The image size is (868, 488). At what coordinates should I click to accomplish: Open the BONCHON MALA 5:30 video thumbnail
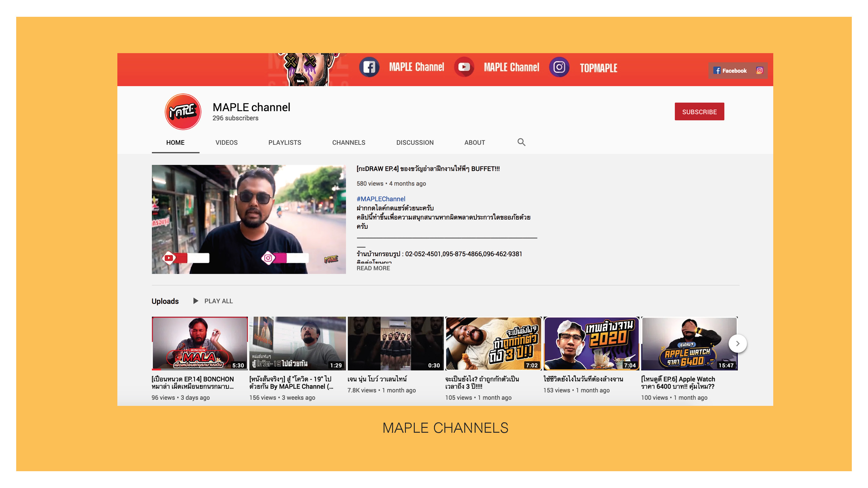tap(200, 344)
